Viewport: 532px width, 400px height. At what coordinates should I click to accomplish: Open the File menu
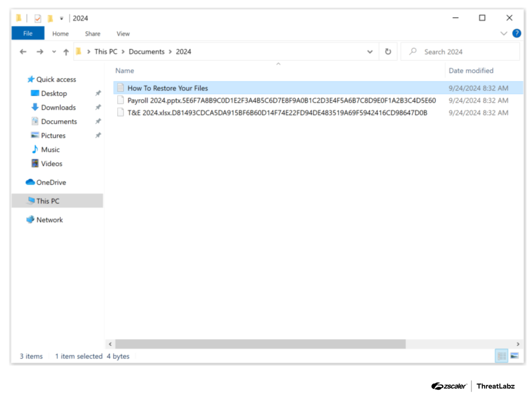28,33
